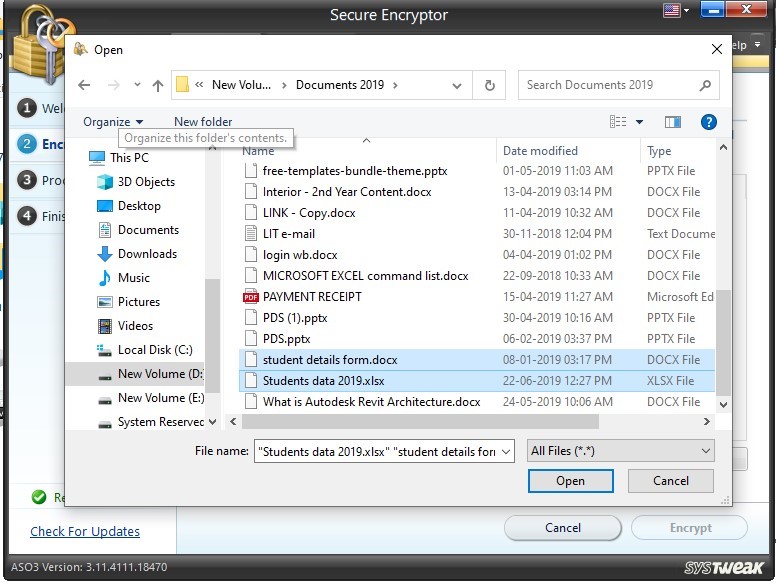
Task: Select What is Autodesk Revit Architecture.docx
Action: tap(477, 402)
